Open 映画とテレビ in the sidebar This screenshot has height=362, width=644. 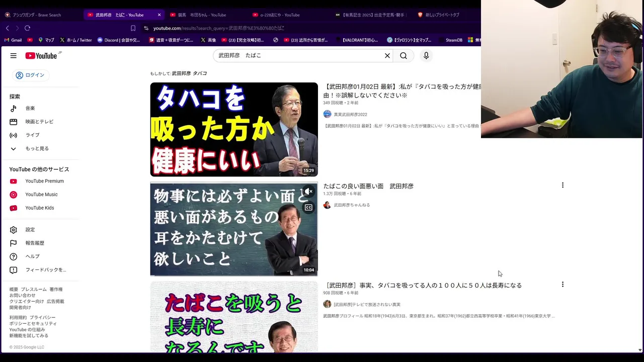coord(40,122)
